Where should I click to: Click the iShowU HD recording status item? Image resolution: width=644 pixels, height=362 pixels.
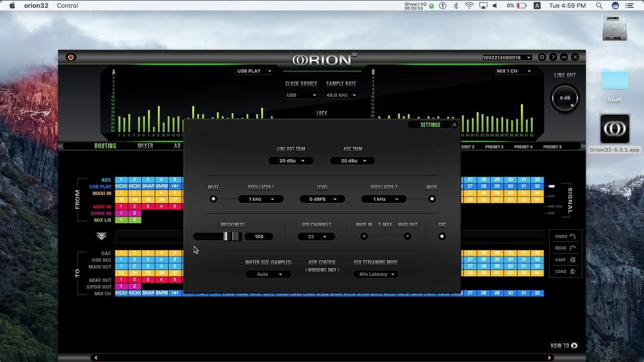(419, 6)
